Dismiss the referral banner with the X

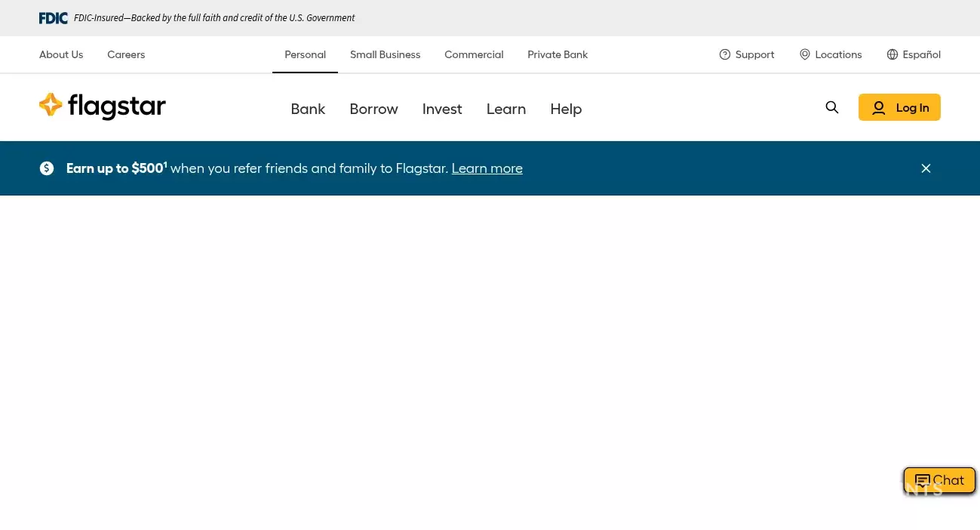click(x=926, y=168)
